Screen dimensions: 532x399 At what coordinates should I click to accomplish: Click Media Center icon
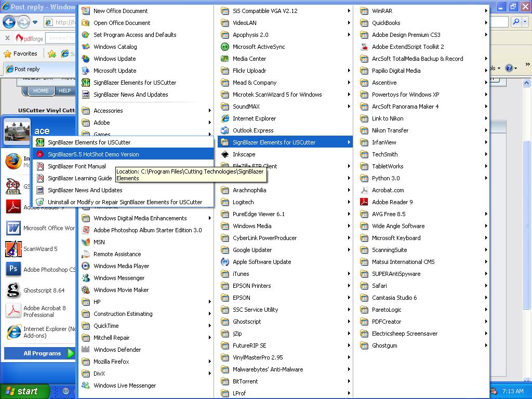point(225,59)
